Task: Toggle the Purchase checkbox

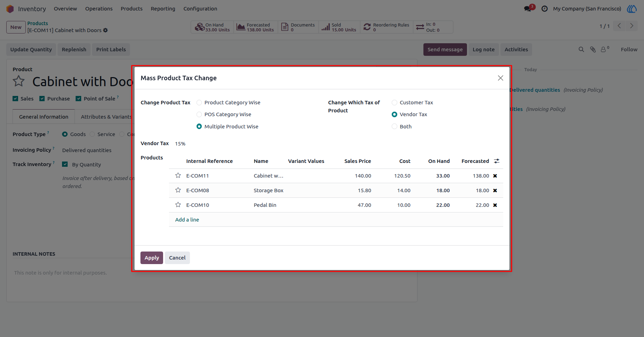Action: tap(42, 99)
